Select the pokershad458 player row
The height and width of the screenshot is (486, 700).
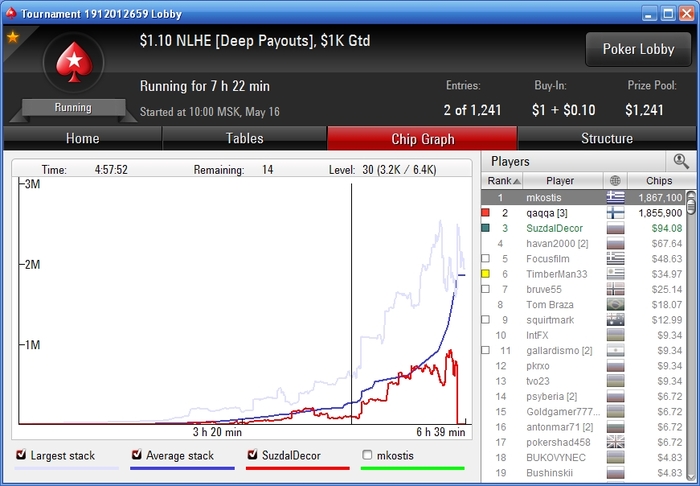coord(583,442)
